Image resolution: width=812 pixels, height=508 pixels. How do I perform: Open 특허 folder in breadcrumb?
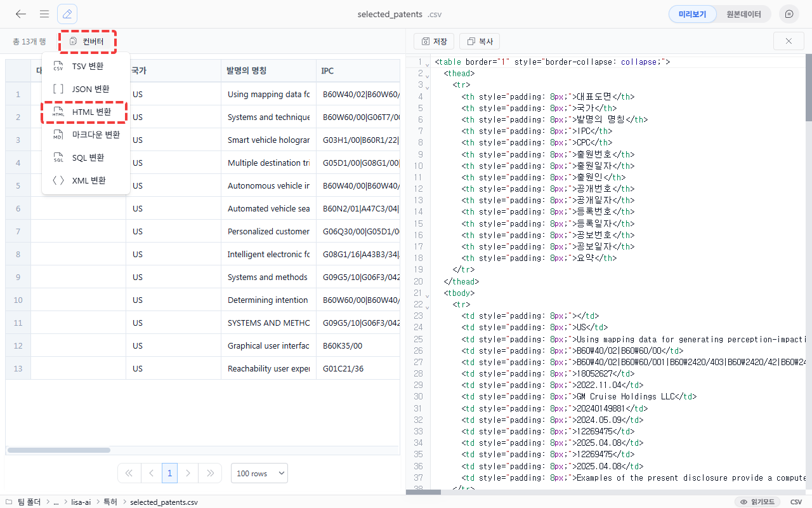pyautogui.click(x=110, y=502)
